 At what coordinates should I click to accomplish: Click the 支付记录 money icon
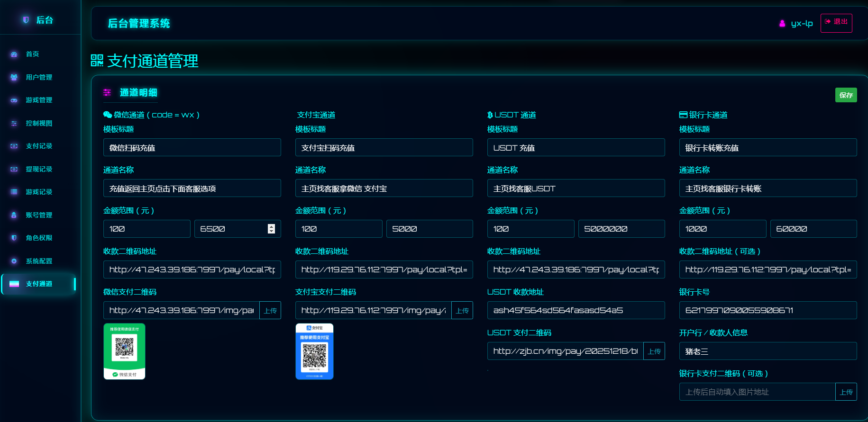[14, 146]
